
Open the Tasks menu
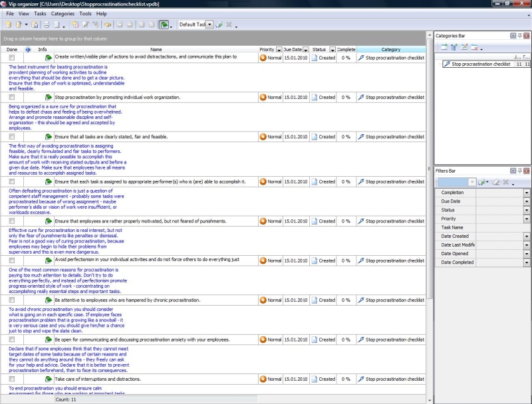point(40,13)
